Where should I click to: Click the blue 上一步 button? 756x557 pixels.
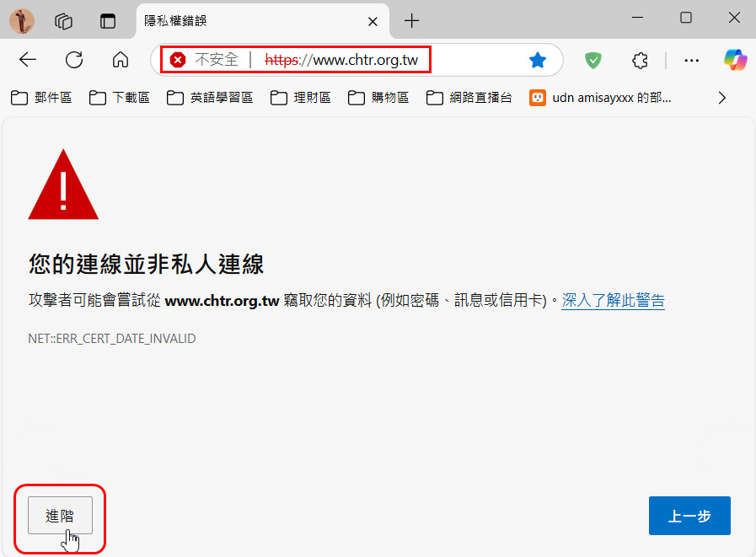coord(689,516)
